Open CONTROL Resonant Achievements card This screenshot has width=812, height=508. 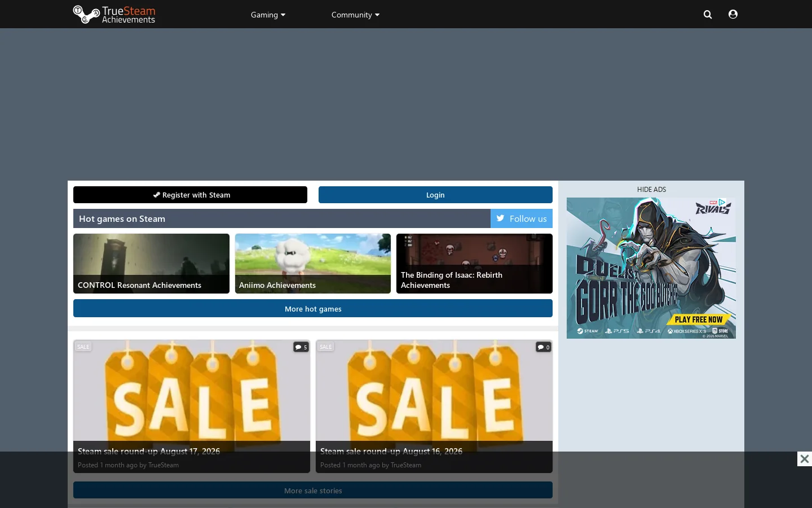pos(151,264)
